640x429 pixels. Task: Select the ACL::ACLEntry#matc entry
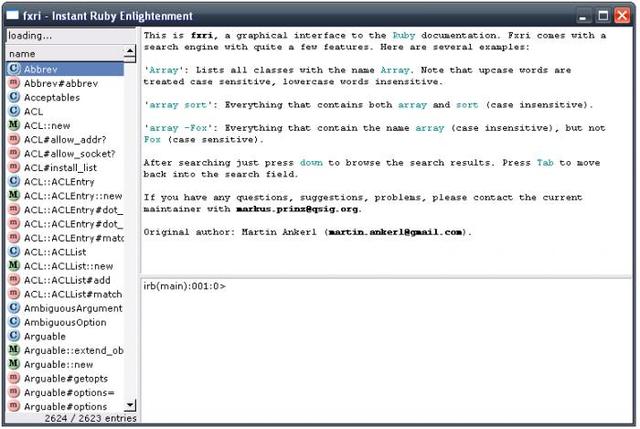coord(65,238)
